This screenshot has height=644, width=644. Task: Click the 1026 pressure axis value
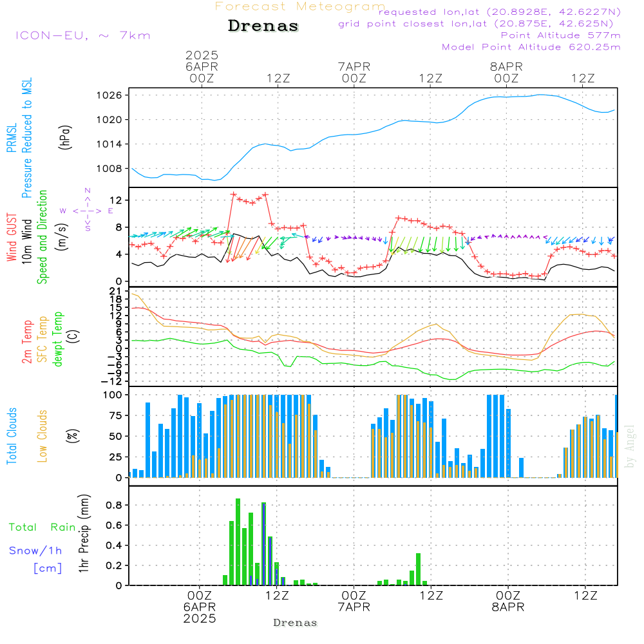109,96
